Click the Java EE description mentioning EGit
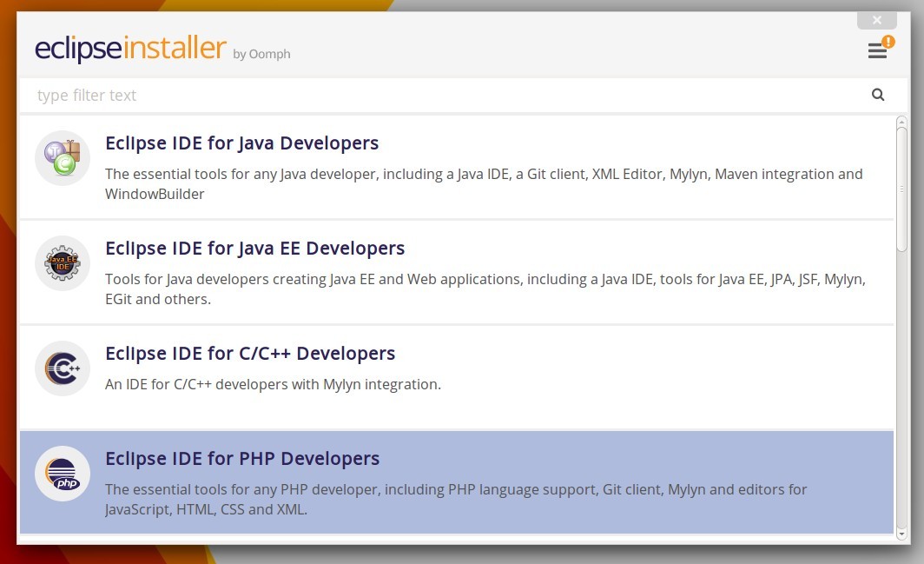924x564 pixels. 485,289
